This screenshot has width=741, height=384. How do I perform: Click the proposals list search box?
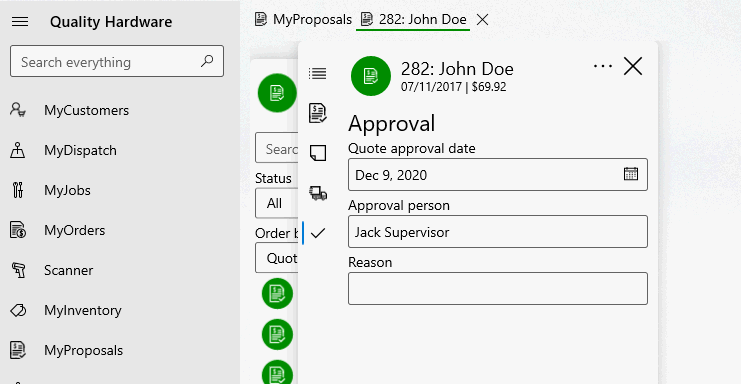(277, 149)
